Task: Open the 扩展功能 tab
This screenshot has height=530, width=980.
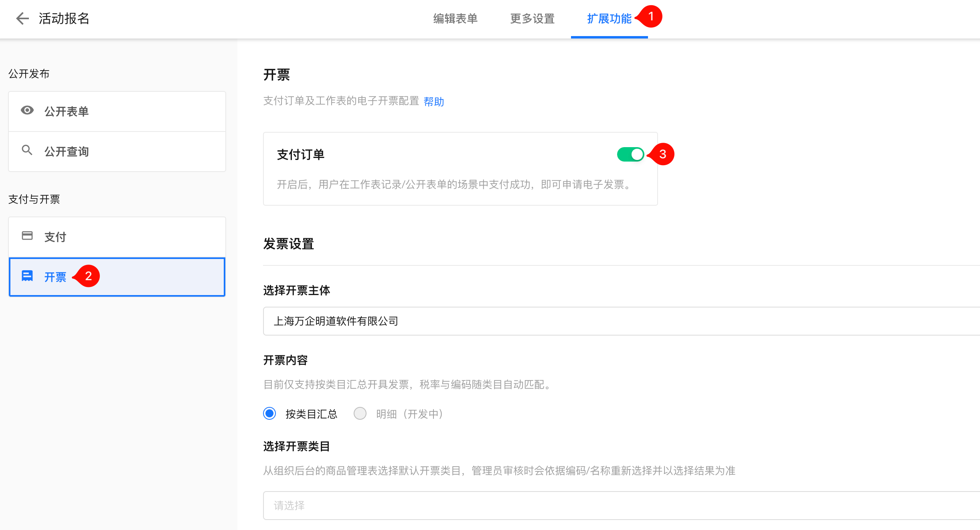Action: pyautogui.click(x=609, y=19)
